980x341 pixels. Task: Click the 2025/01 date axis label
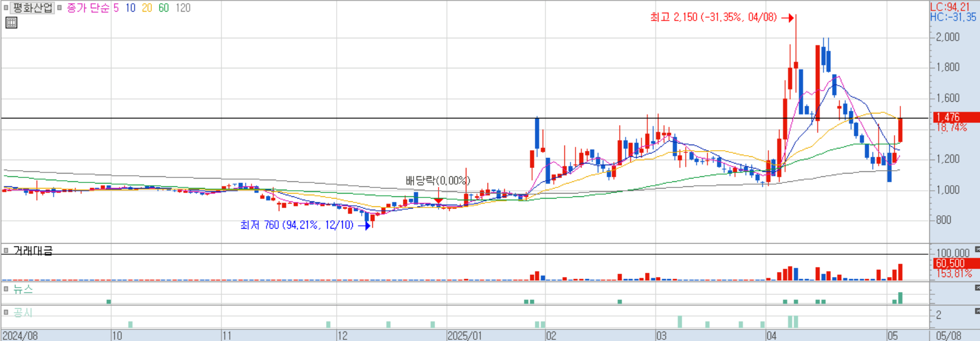[465, 335]
